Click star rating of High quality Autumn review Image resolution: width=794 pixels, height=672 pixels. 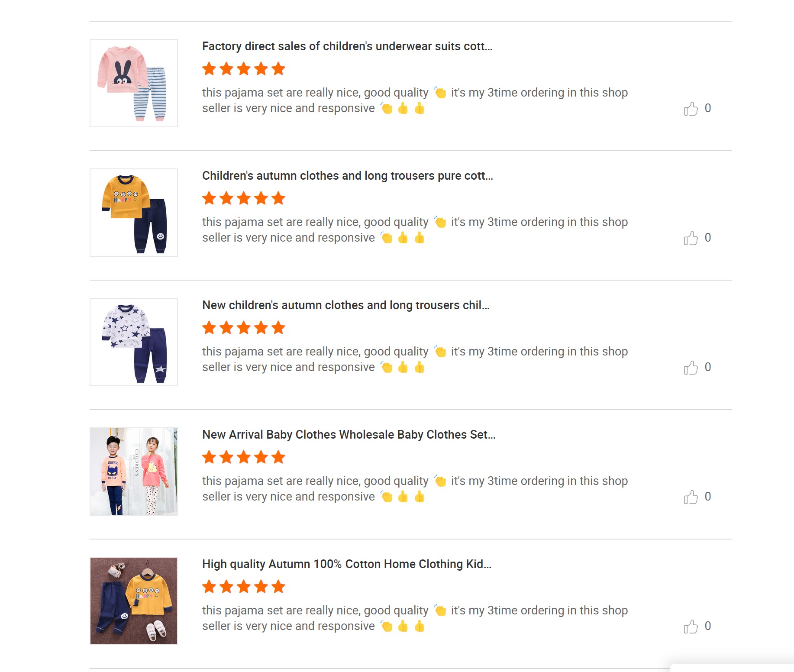tap(243, 587)
